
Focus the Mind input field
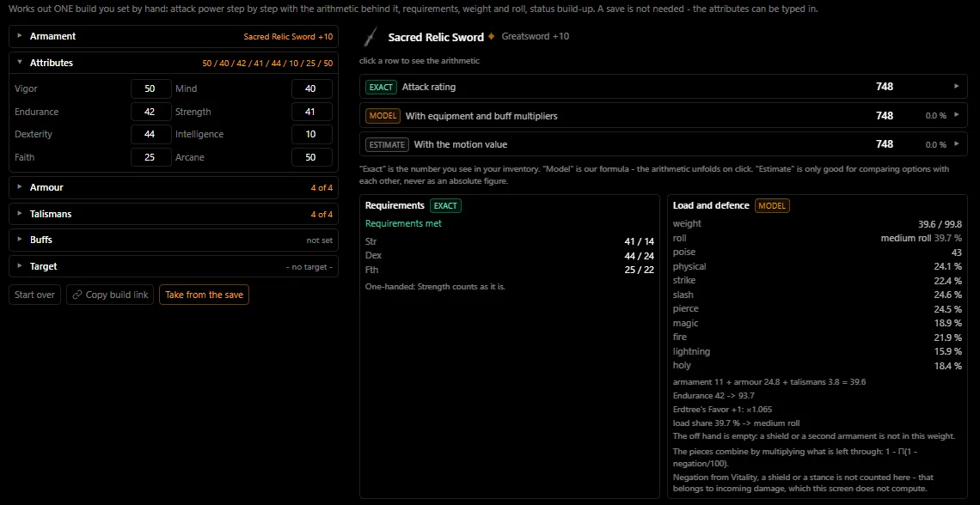[312, 88]
